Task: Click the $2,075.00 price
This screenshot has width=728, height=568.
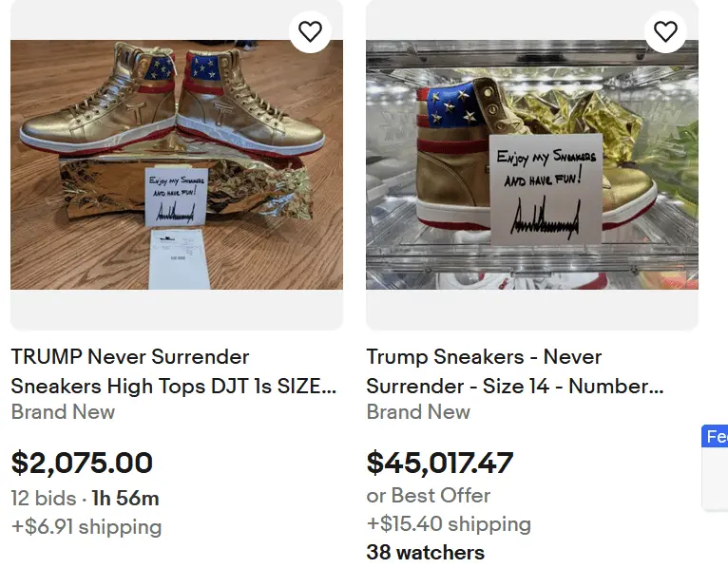Action: [x=82, y=464]
